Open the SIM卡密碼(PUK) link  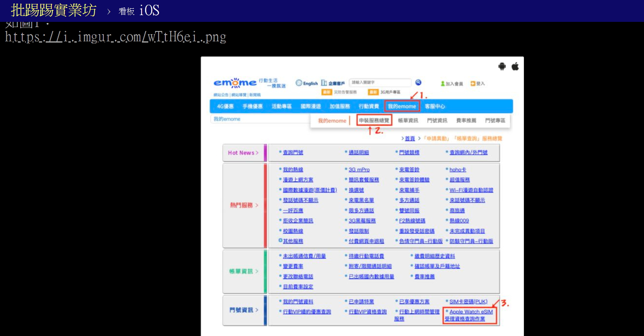[x=468, y=302]
